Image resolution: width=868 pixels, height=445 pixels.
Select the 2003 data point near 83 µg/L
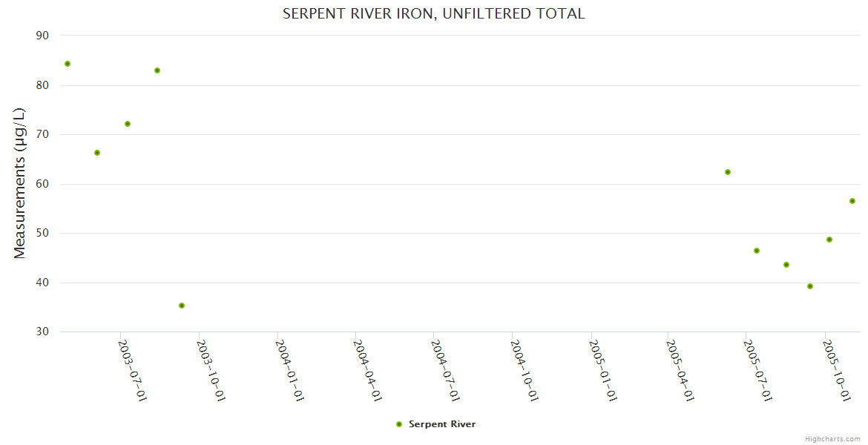[157, 70]
